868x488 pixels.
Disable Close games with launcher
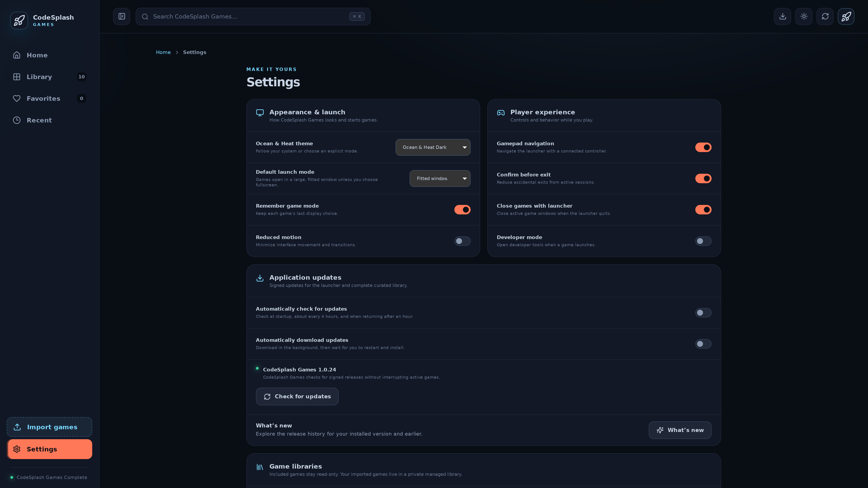tap(703, 210)
